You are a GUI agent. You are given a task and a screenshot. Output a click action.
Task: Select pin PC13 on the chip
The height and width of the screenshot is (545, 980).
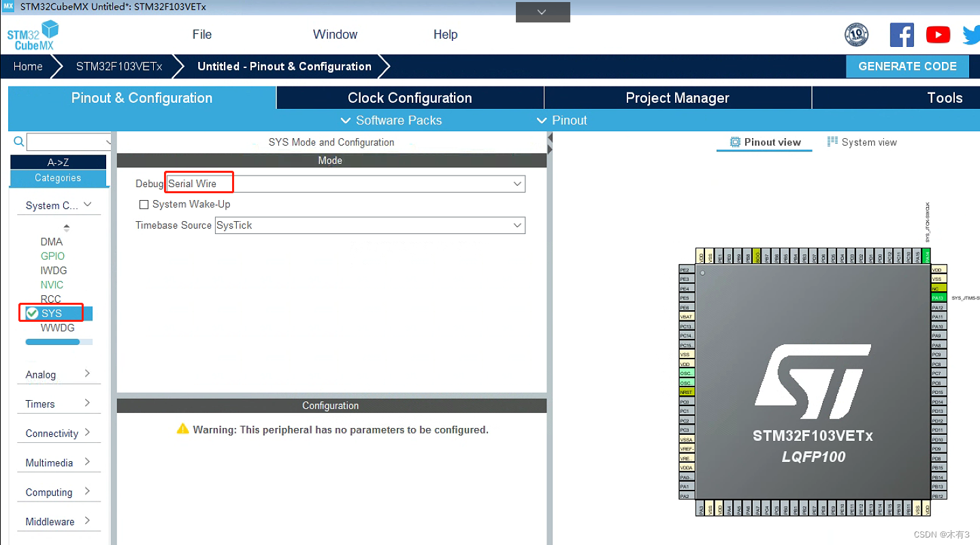(687, 326)
